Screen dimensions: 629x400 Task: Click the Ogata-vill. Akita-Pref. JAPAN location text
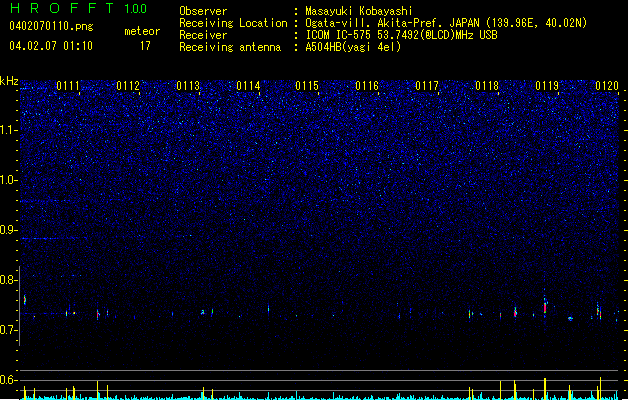tap(446, 23)
